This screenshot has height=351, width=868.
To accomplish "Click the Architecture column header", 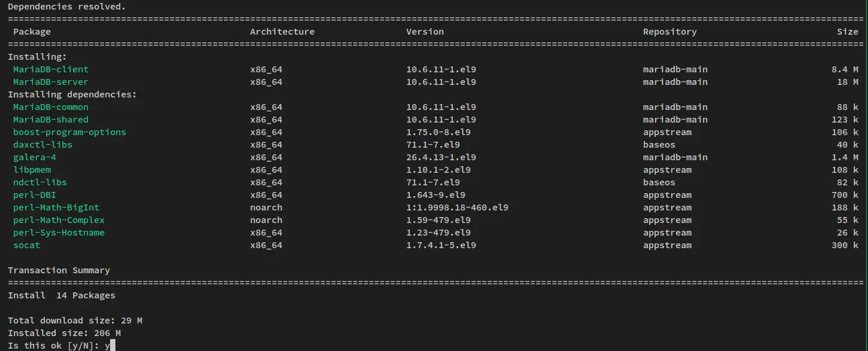I will [282, 32].
